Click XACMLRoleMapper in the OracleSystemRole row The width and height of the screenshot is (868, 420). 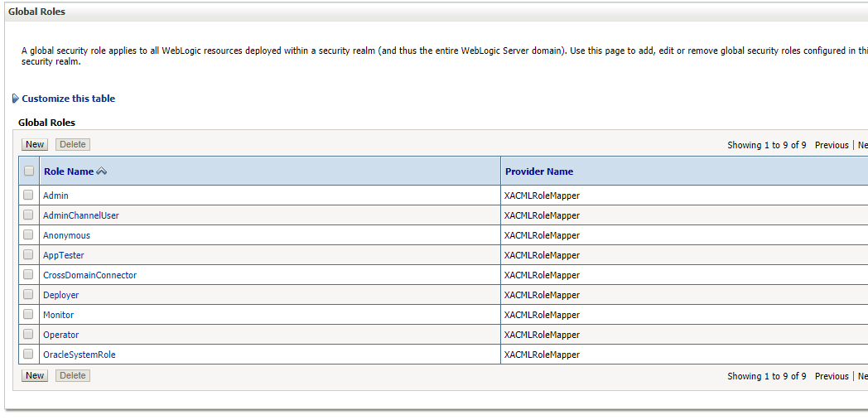pos(542,355)
